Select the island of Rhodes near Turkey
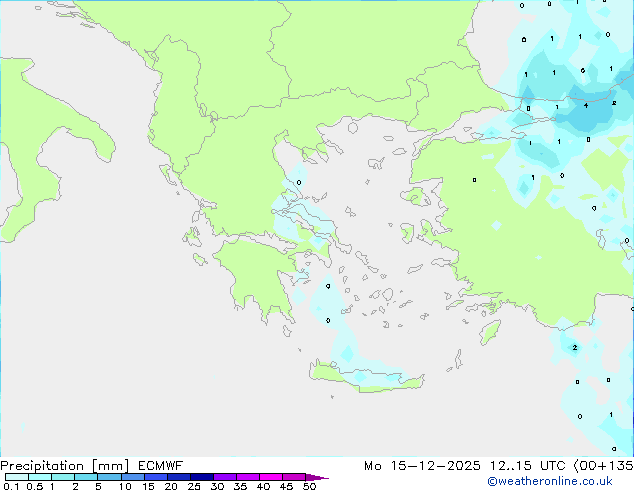This screenshot has width=634, height=490. 489,332
